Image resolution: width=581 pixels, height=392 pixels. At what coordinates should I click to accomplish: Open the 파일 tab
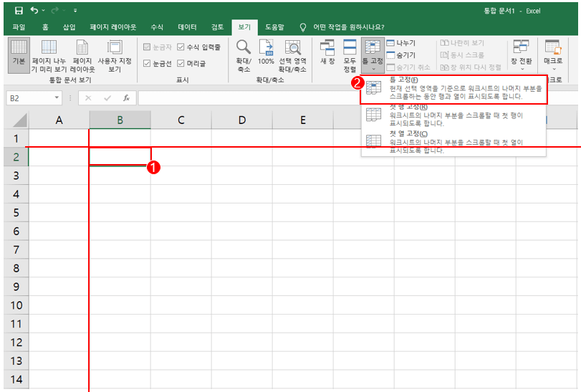(x=19, y=27)
